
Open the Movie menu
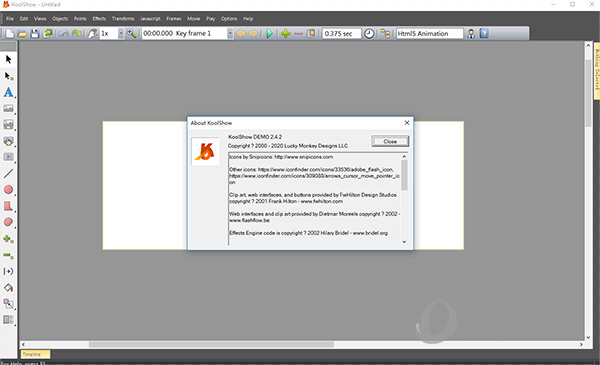tap(194, 19)
